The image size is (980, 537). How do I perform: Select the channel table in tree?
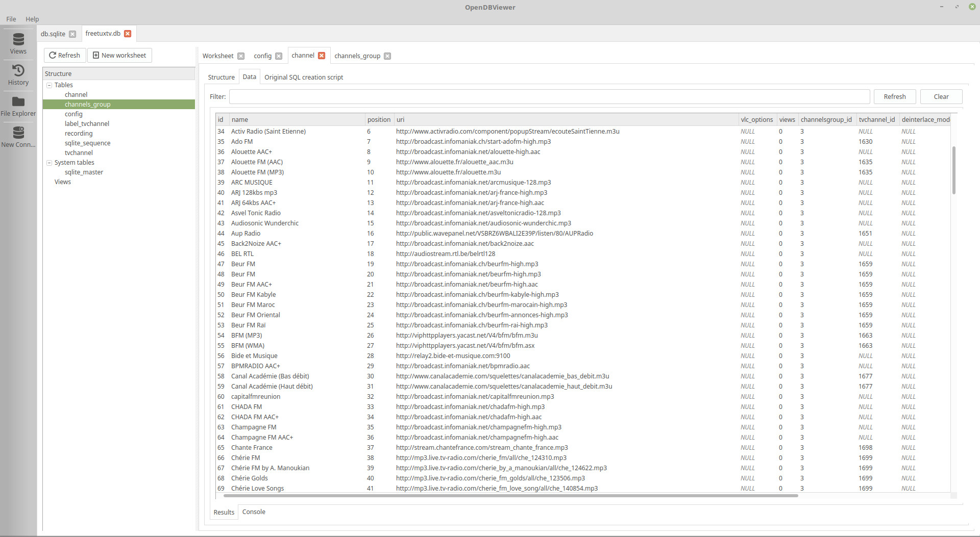click(x=76, y=95)
